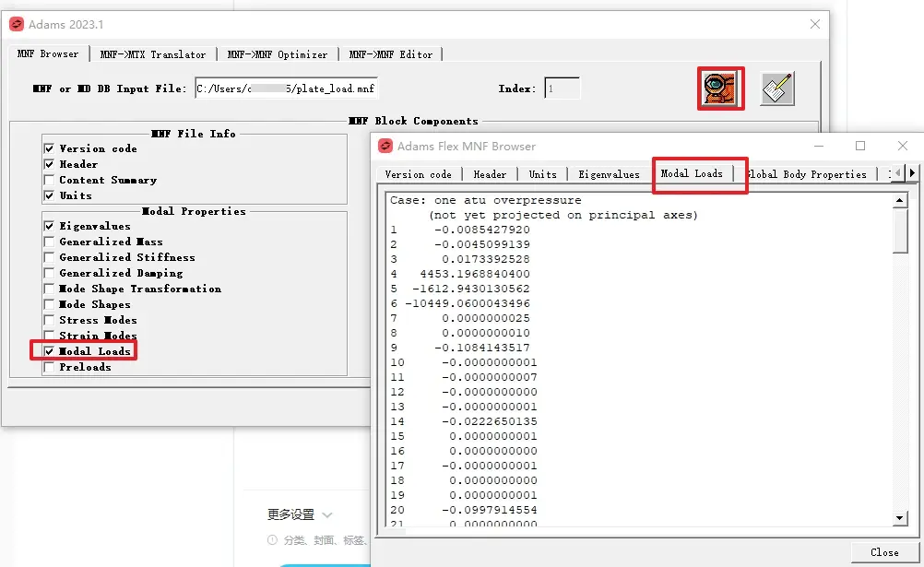Screen dimensions: 924x567
Task: Click the '(not yet projected on principal axes)' line
Action: click(x=563, y=215)
